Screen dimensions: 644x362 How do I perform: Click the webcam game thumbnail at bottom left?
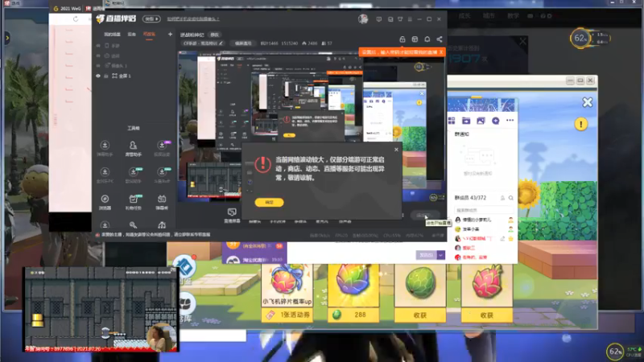click(101, 310)
